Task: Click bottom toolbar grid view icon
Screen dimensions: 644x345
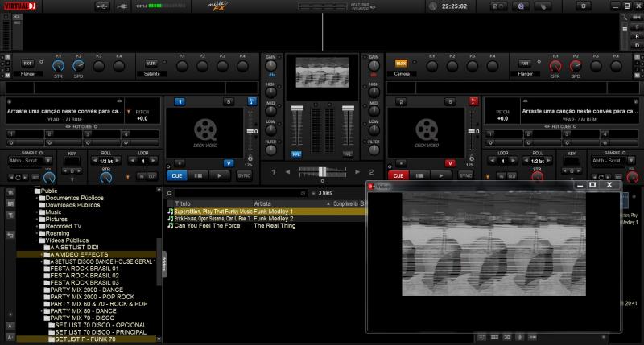Action: tap(494, 337)
